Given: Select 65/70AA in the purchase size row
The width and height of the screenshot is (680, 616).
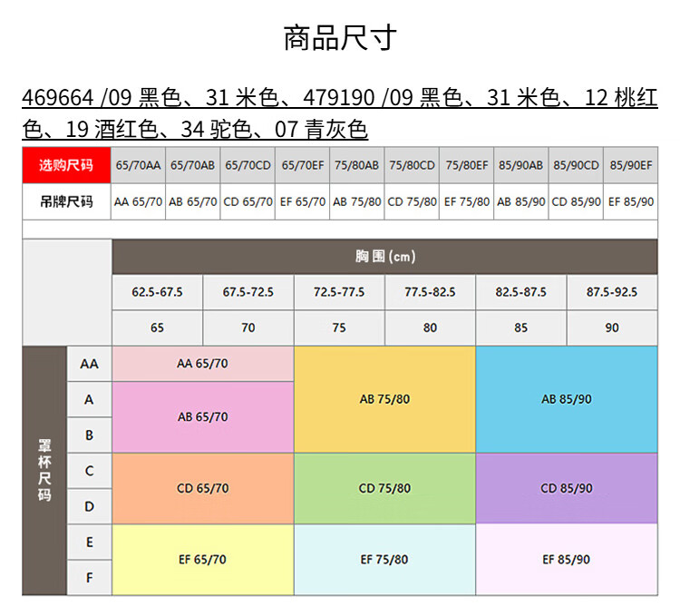Looking at the screenshot, I should click(x=138, y=165).
